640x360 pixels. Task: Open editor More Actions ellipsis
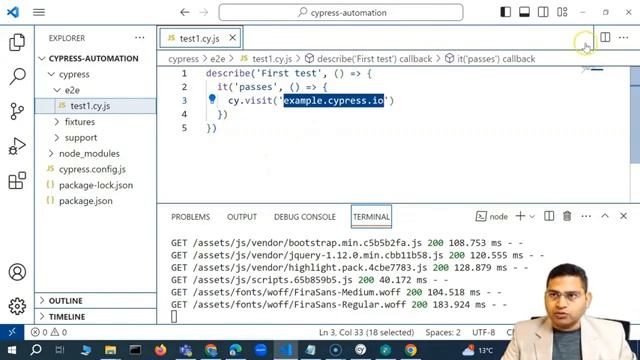click(623, 38)
